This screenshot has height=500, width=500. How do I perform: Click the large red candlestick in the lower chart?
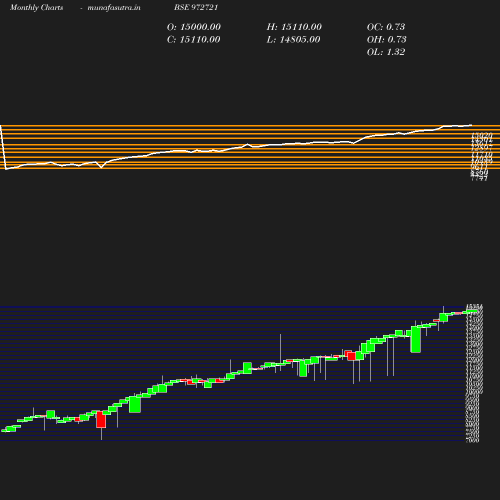pos(101,419)
